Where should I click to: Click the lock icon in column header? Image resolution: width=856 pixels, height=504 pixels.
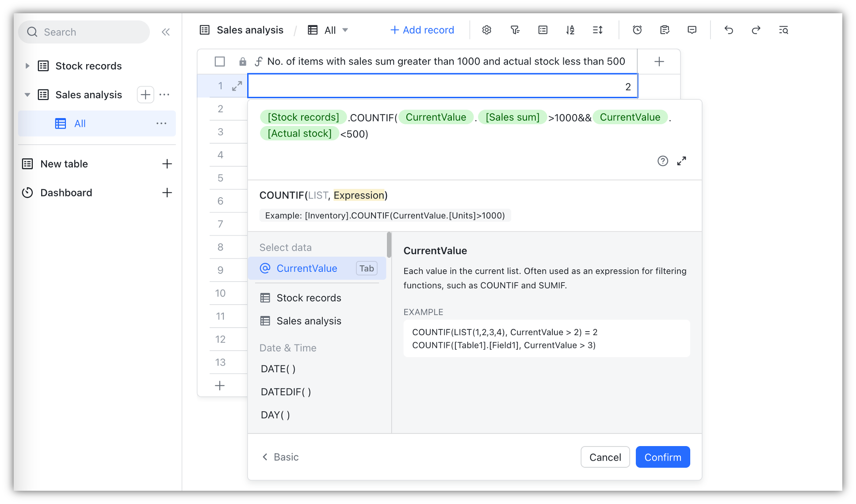pos(243,61)
